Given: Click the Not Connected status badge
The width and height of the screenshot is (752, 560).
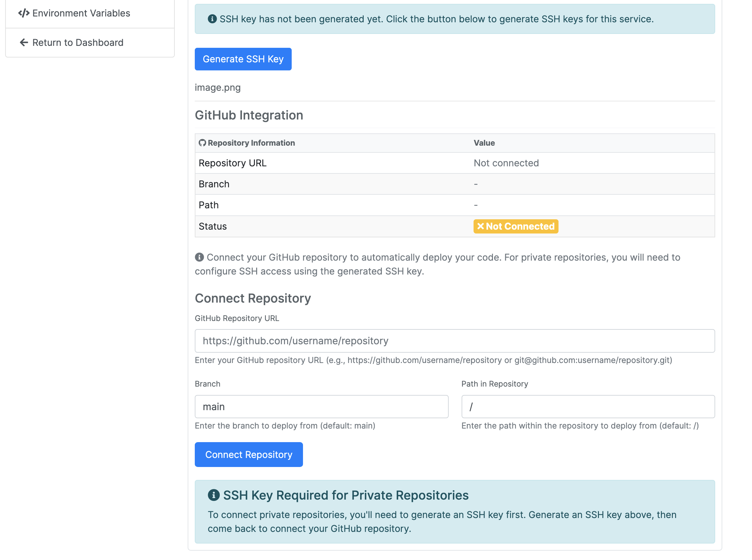Looking at the screenshot, I should click(x=516, y=226).
